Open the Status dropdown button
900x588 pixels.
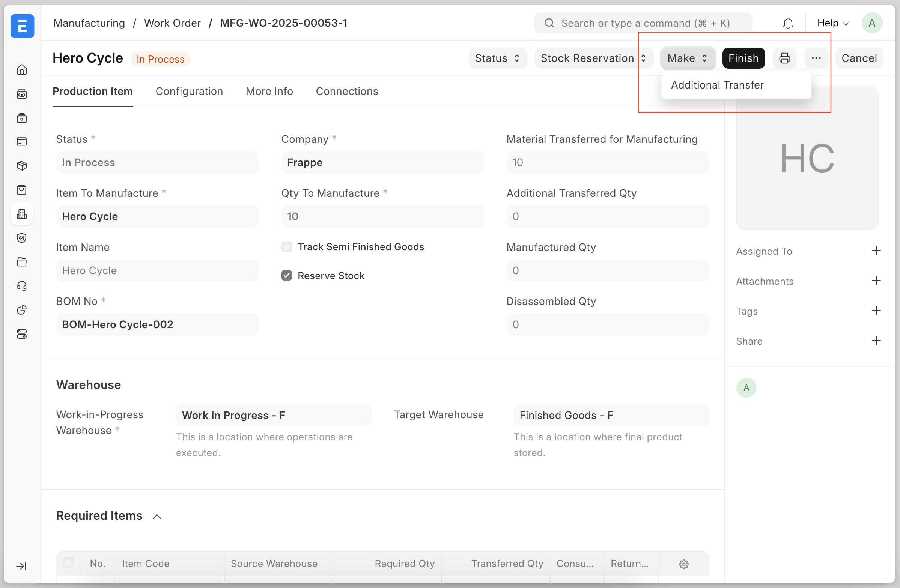click(497, 58)
